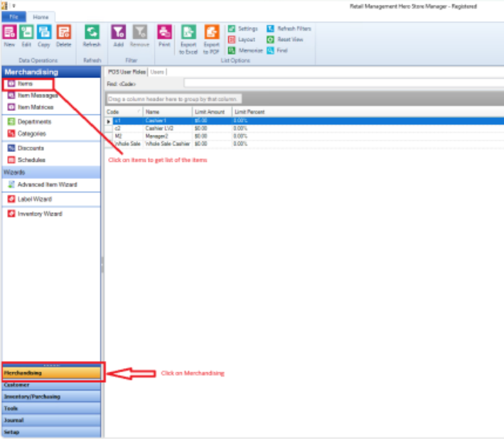Click the quick access toolbar dropdown arrow

[14, 6]
